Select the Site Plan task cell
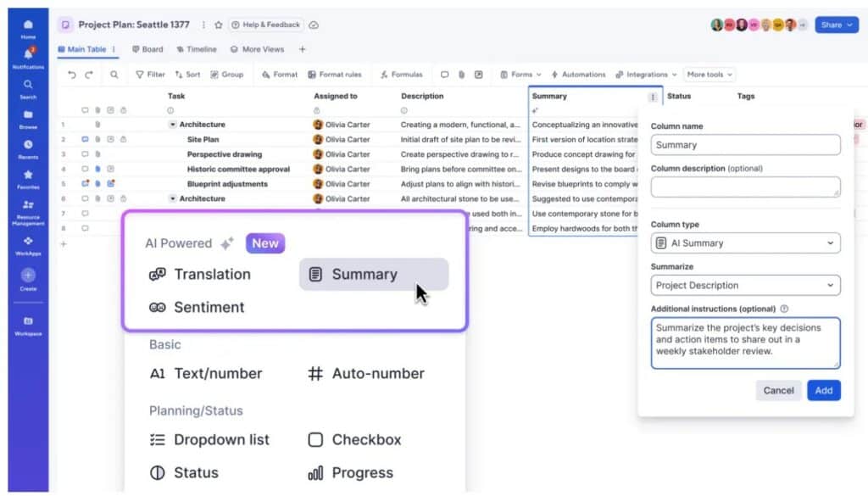Viewport: 868px width, 496px height. (203, 140)
